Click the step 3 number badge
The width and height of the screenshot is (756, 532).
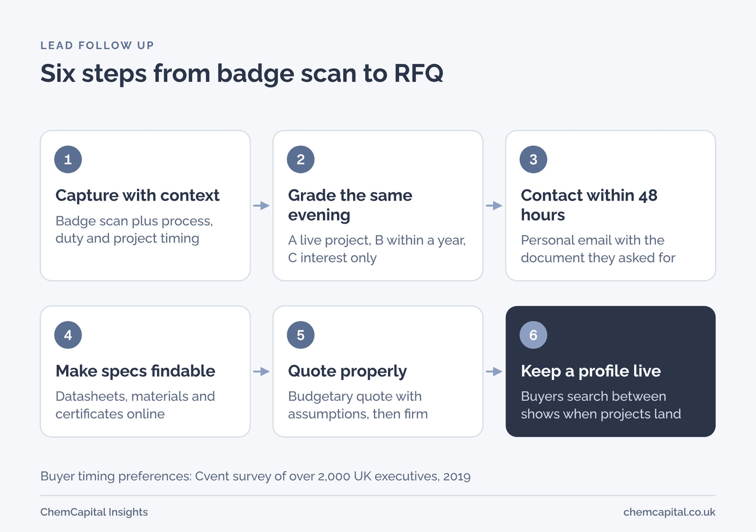click(x=533, y=159)
